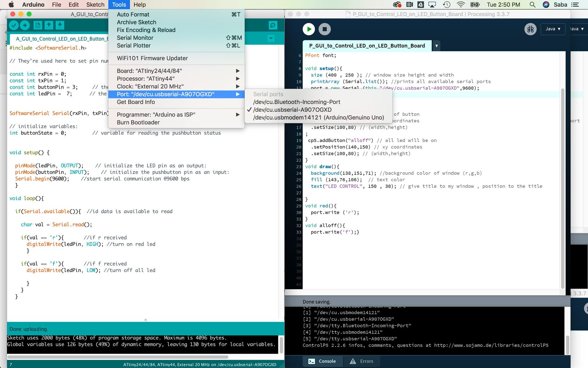This screenshot has width=588, height=368.
Task: Run the Processing sketch with the play button
Action: (x=309, y=29)
